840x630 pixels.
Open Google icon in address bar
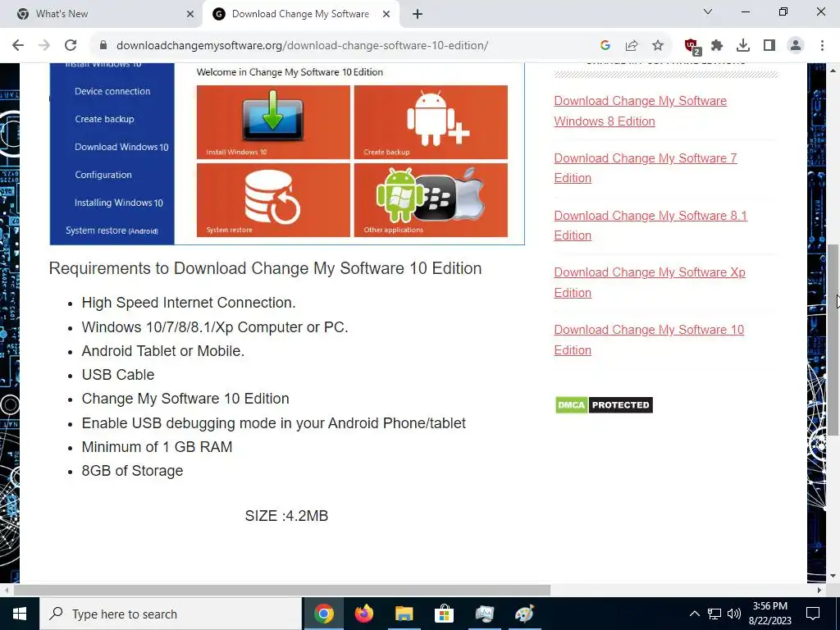click(605, 46)
